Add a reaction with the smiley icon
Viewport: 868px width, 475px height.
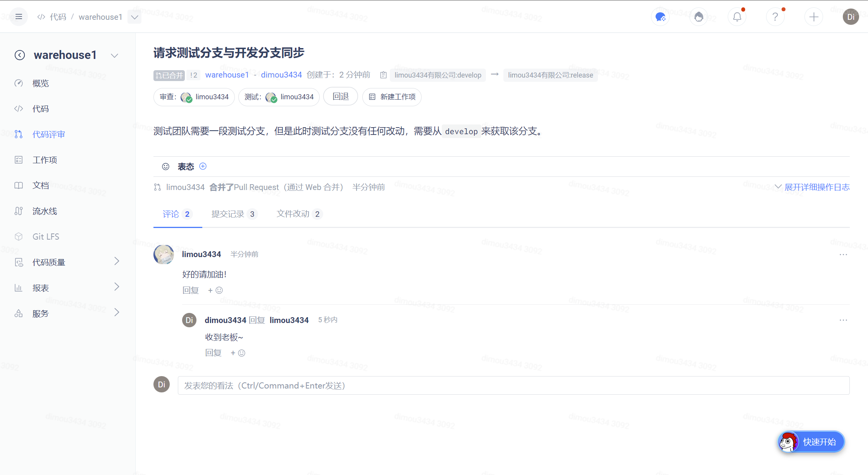point(166,166)
